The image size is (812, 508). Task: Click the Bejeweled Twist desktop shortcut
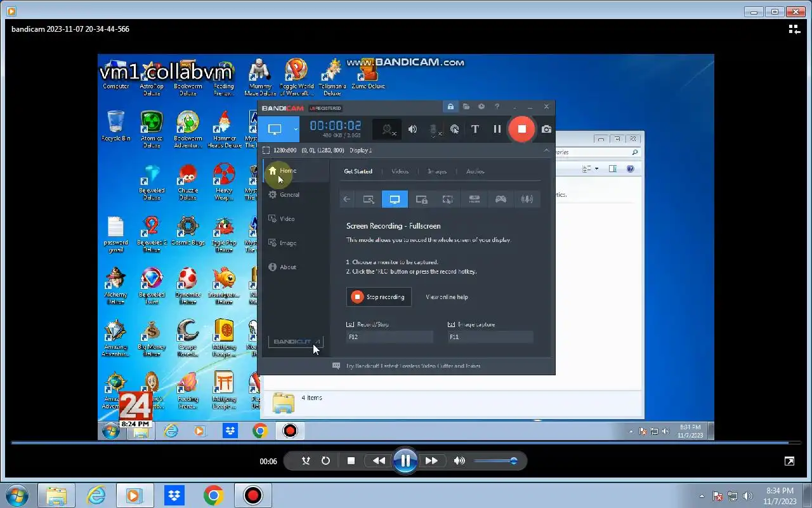pyautogui.click(x=152, y=286)
